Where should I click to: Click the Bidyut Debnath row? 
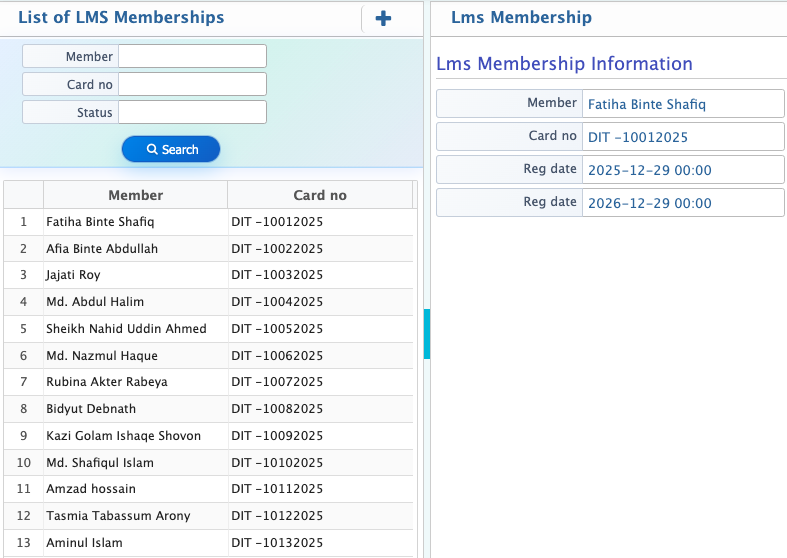(91, 409)
